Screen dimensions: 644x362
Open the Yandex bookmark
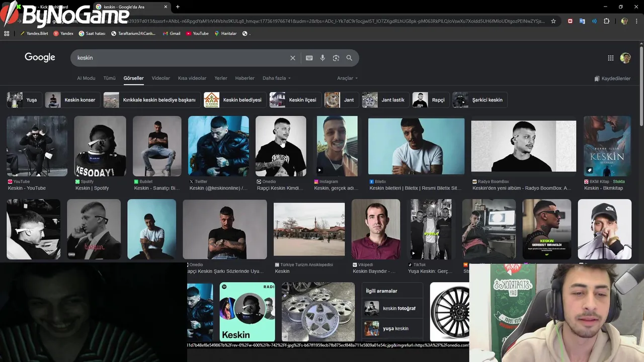pos(63,33)
